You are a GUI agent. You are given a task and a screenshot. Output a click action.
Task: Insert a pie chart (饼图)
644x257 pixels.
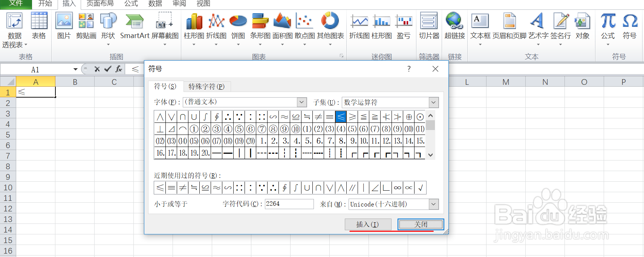[x=238, y=29]
